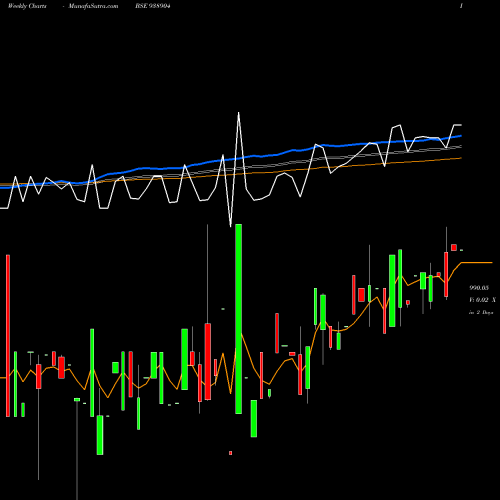Image resolution: width=500 pixels, height=500 pixels.
Task: Click the tall red candle at the chart's left edge
Action: pos(8,336)
